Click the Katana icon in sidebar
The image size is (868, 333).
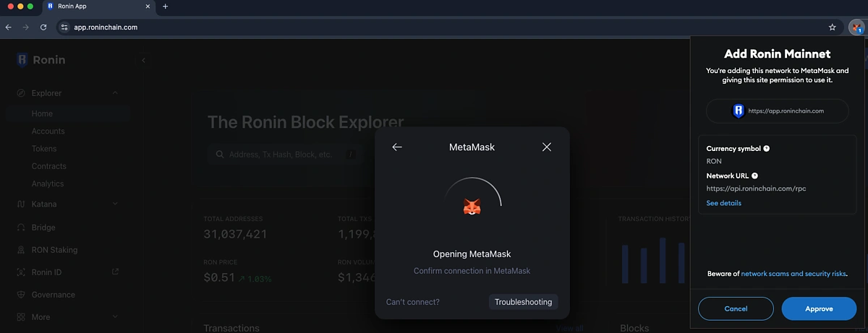coord(20,204)
